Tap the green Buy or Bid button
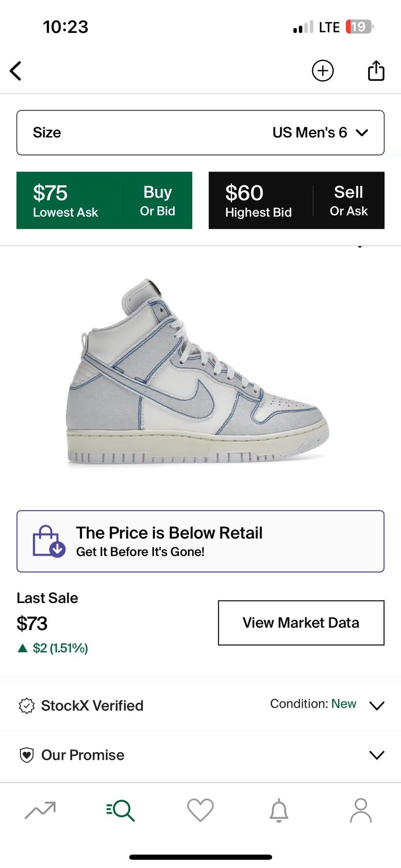 [104, 201]
